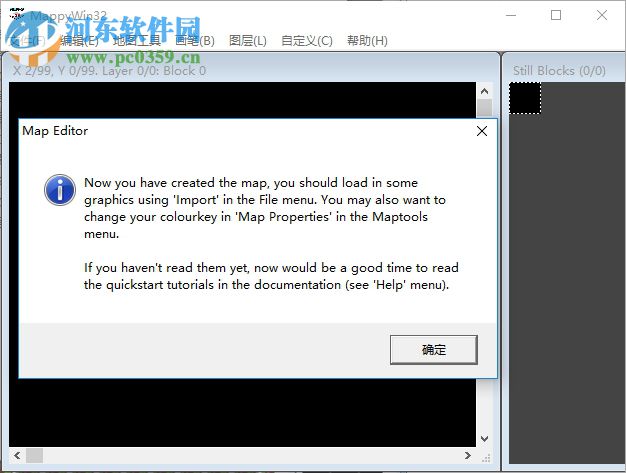Click the blue information icon in the dialog
The height and width of the screenshot is (473, 626).
click(60, 190)
